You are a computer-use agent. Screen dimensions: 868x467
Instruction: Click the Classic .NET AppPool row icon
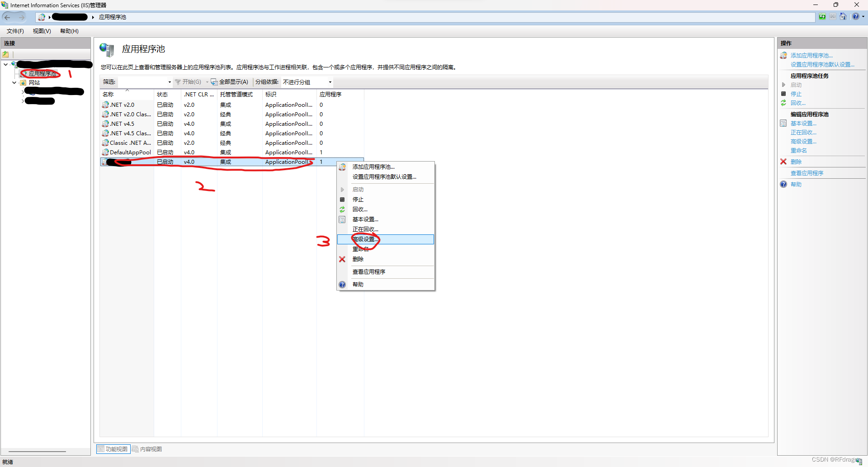coord(105,143)
